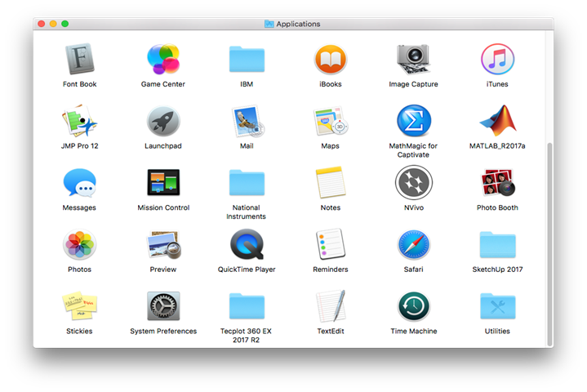
Task: Click the "JMP Pro 12" name label
Action: point(79,145)
